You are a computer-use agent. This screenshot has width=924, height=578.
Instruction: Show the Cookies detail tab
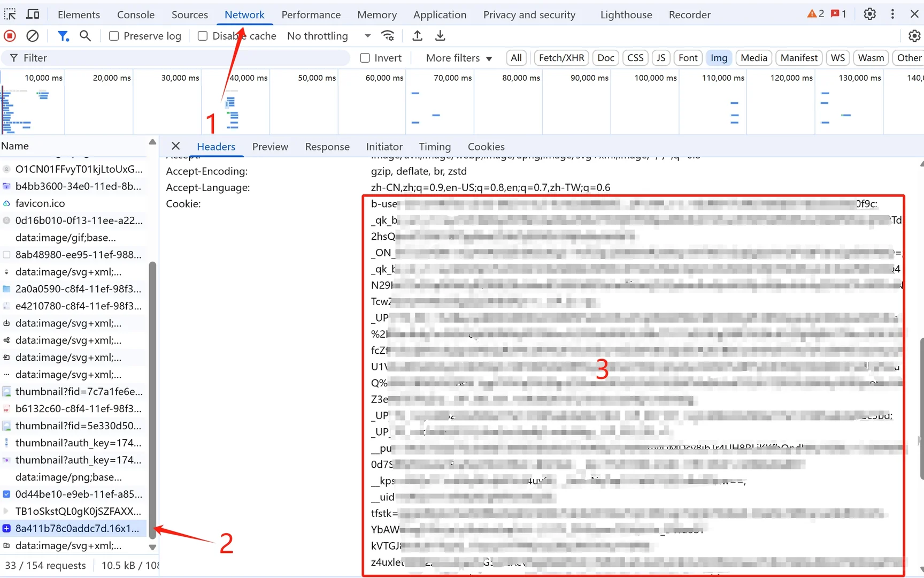point(486,147)
